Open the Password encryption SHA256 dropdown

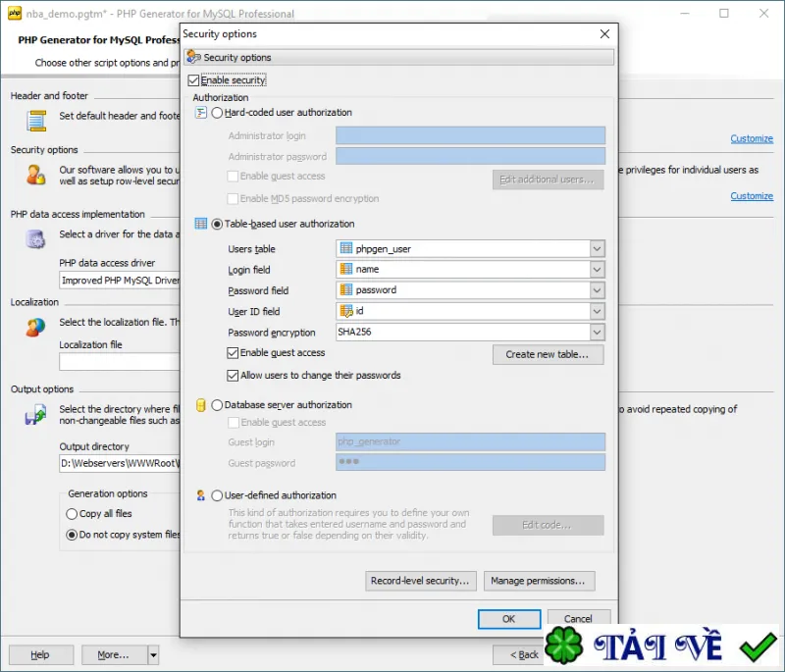pyautogui.click(x=597, y=332)
